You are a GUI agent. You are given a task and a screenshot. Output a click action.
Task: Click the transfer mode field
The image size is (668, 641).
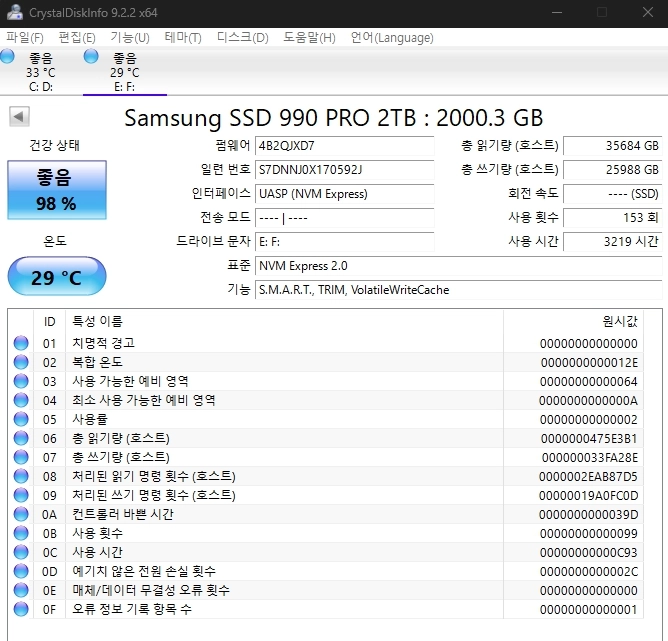(x=344, y=218)
